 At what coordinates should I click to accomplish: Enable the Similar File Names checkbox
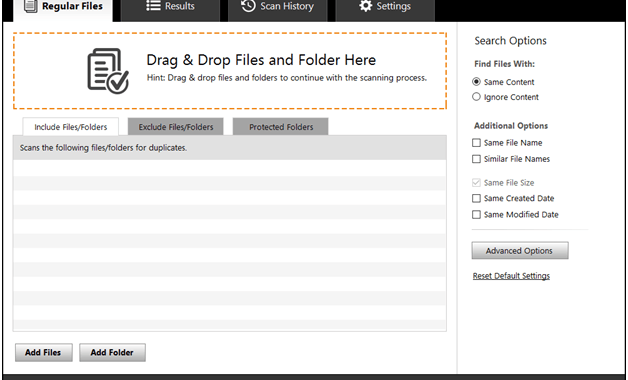click(x=476, y=159)
